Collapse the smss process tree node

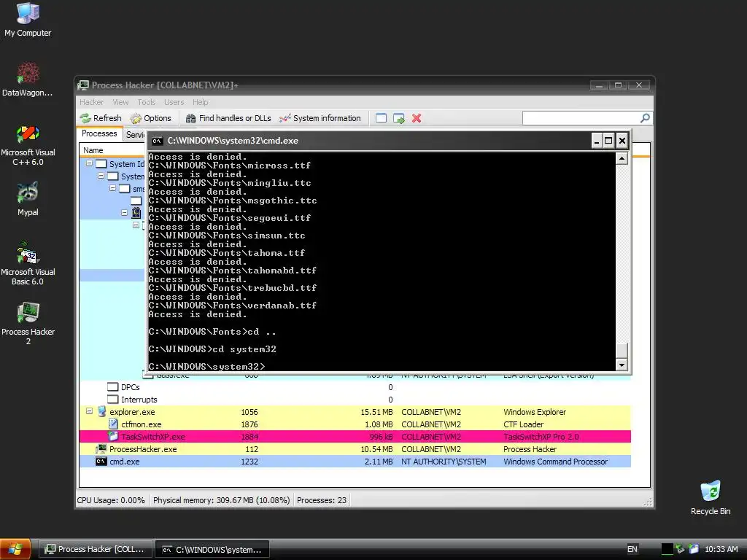(112, 188)
